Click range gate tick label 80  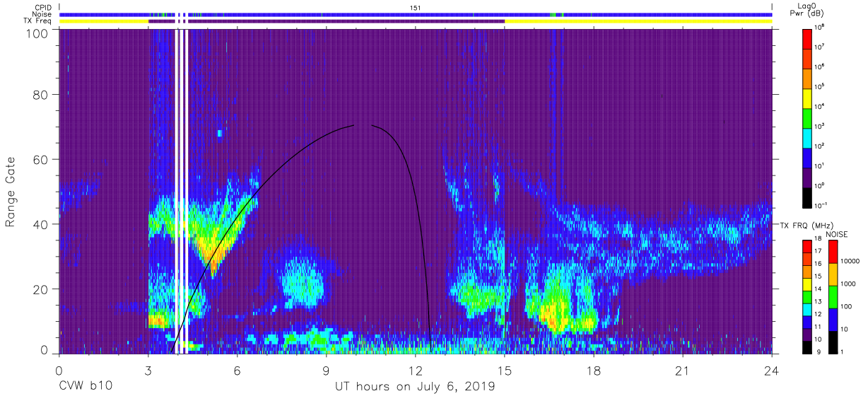tap(40, 95)
